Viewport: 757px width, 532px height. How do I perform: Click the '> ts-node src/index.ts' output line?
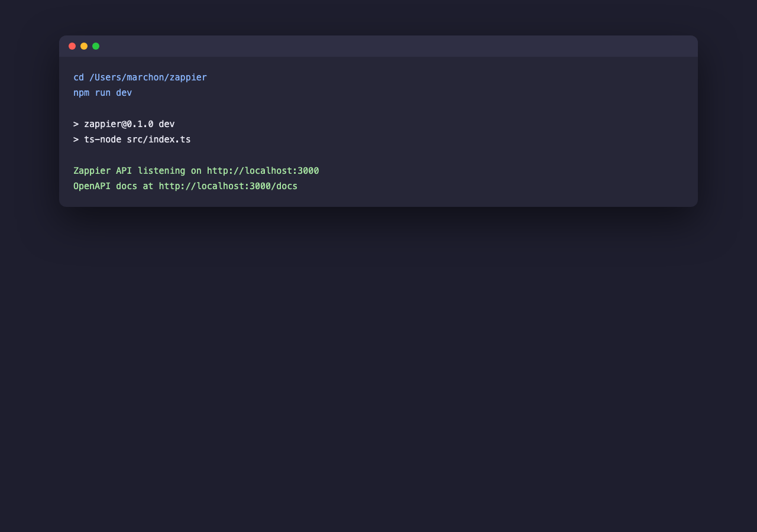132,140
